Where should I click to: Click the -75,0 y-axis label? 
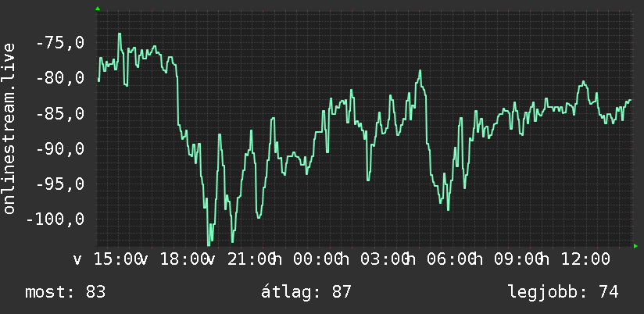60,42
